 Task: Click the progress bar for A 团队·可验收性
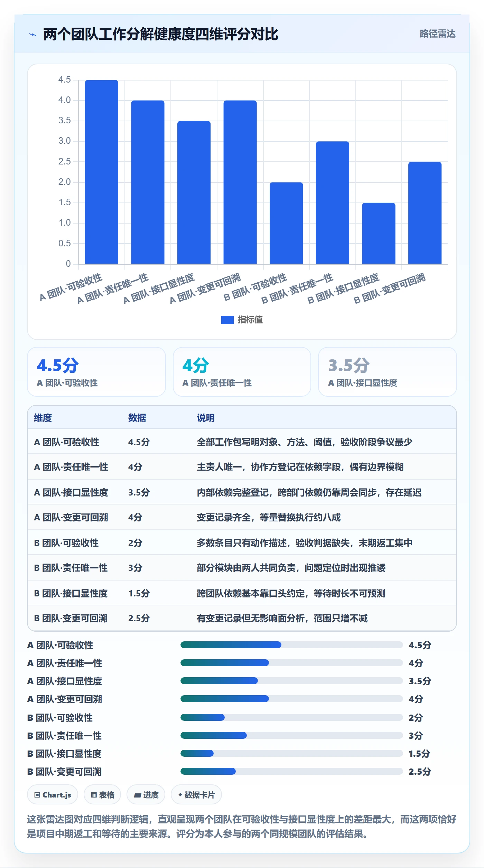(291, 645)
